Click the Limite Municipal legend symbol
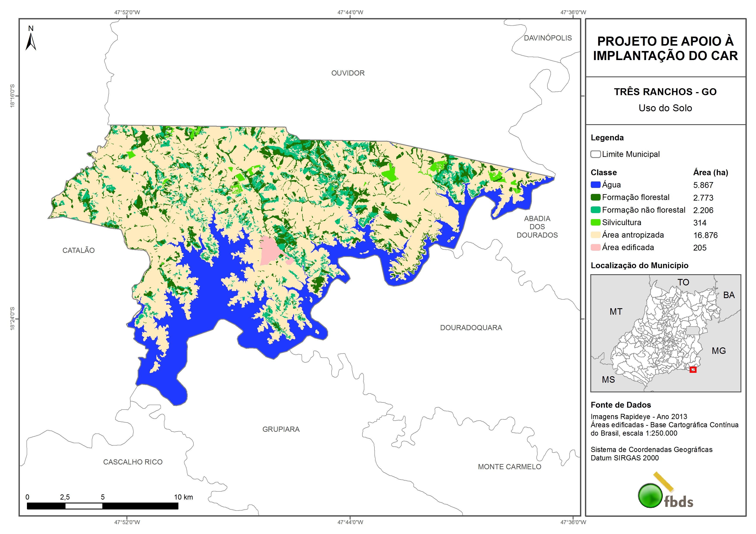Screen dimensions: 756x534 [595, 154]
